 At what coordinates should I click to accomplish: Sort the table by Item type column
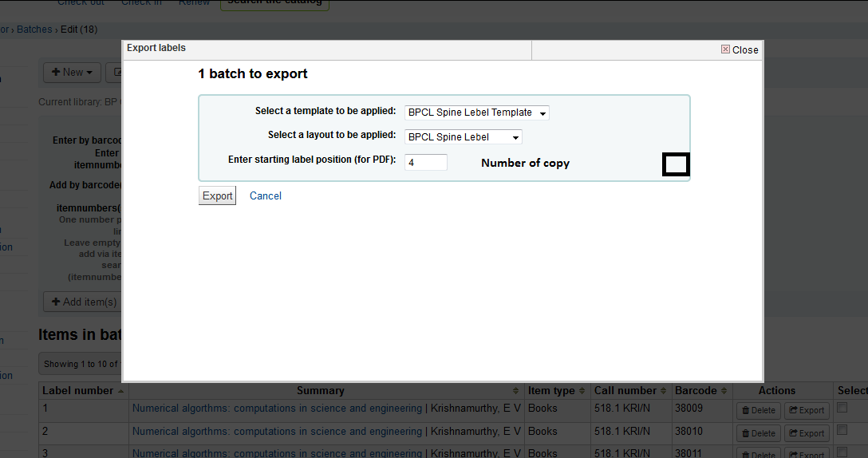point(557,391)
